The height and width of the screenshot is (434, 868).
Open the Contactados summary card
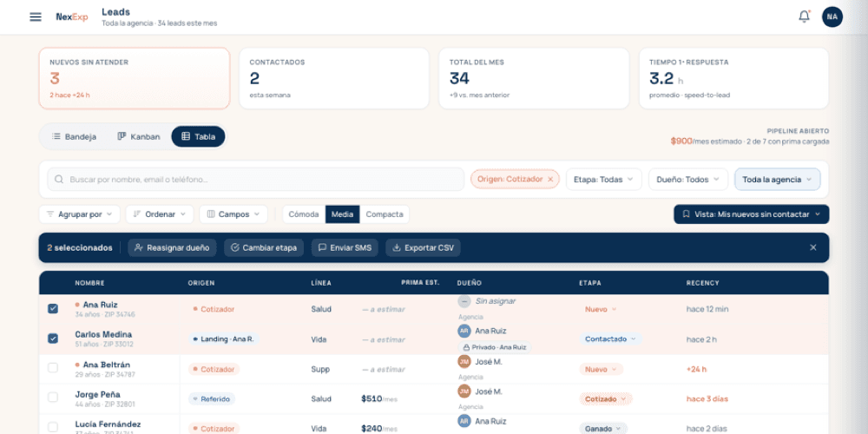coord(334,78)
